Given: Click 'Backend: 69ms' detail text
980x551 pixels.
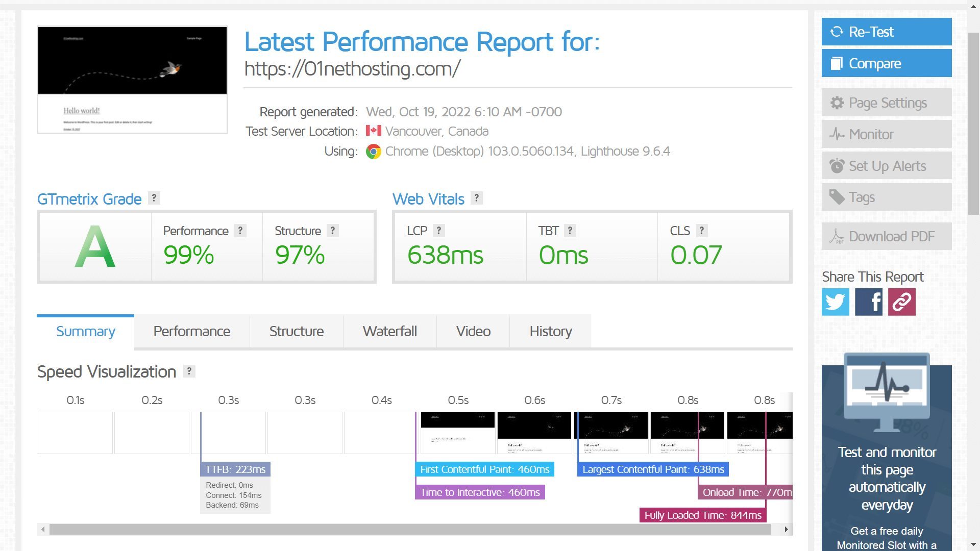Looking at the screenshot, I should click(232, 505).
